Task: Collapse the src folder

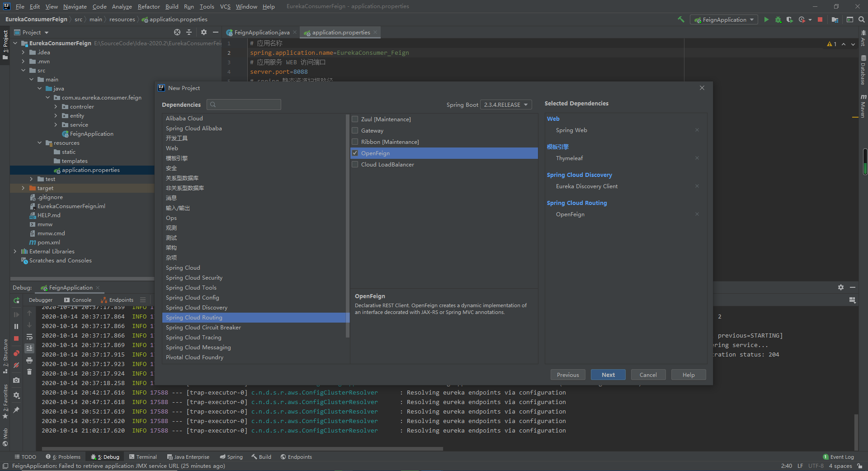Action: click(x=23, y=71)
